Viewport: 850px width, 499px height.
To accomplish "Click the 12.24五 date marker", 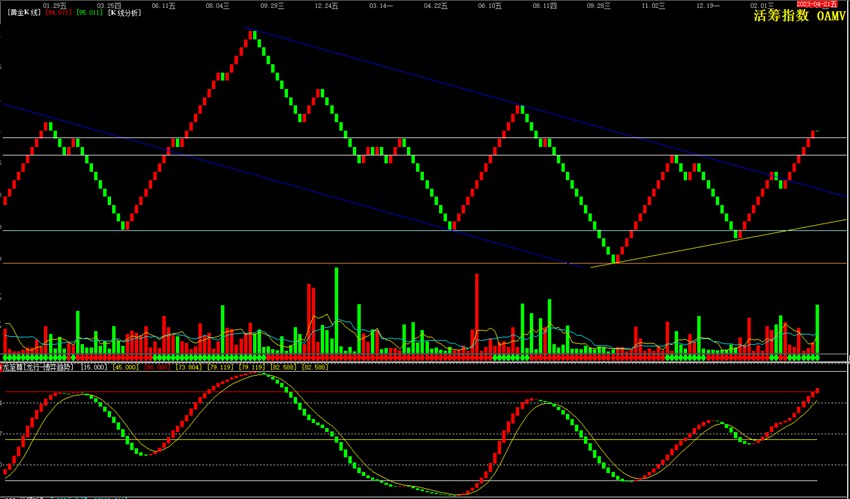I will [327, 5].
